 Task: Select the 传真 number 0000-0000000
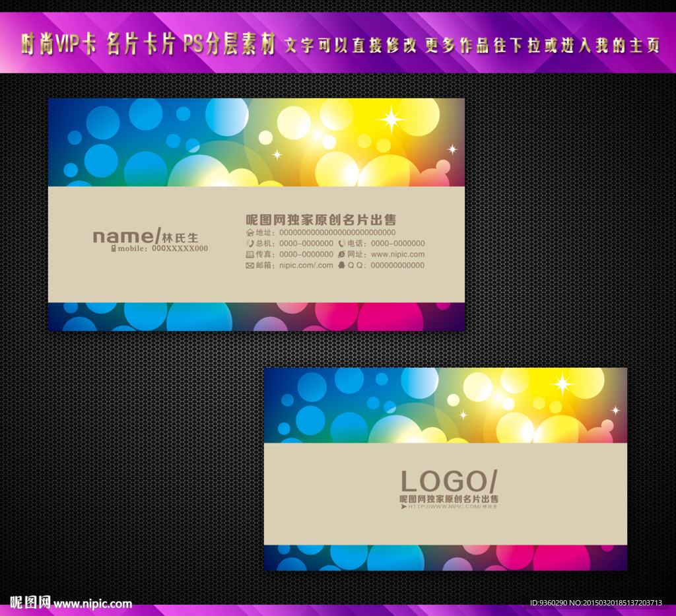coord(306,254)
